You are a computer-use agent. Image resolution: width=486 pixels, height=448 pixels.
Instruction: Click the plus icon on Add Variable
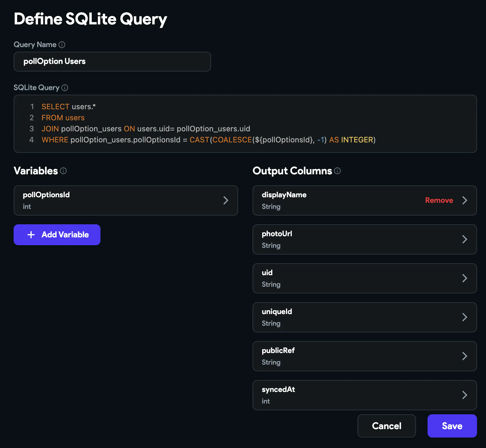click(31, 235)
